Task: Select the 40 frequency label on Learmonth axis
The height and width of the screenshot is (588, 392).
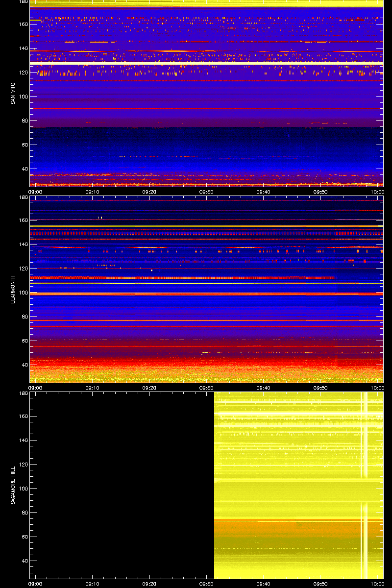Action: [24, 365]
